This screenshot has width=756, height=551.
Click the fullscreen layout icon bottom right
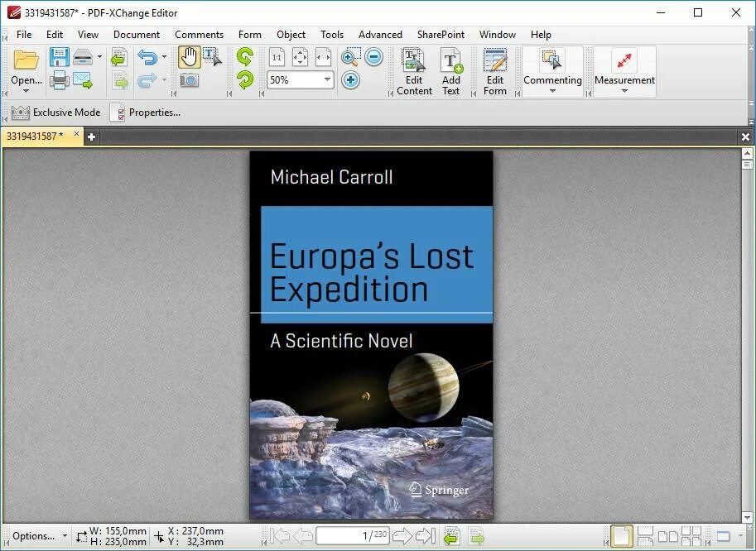pyautogui.click(x=723, y=535)
